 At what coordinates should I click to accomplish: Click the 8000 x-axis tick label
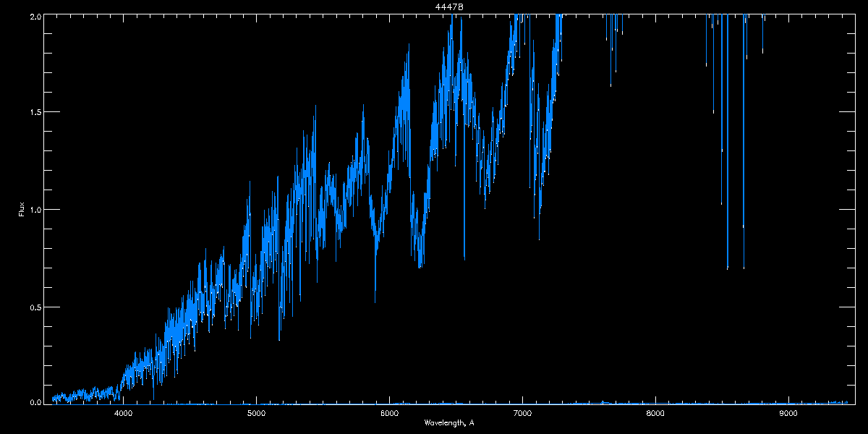[x=655, y=413]
